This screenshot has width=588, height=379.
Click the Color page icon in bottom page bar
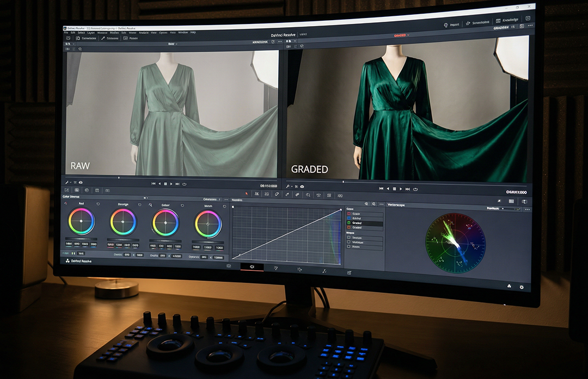(x=252, y=268)
